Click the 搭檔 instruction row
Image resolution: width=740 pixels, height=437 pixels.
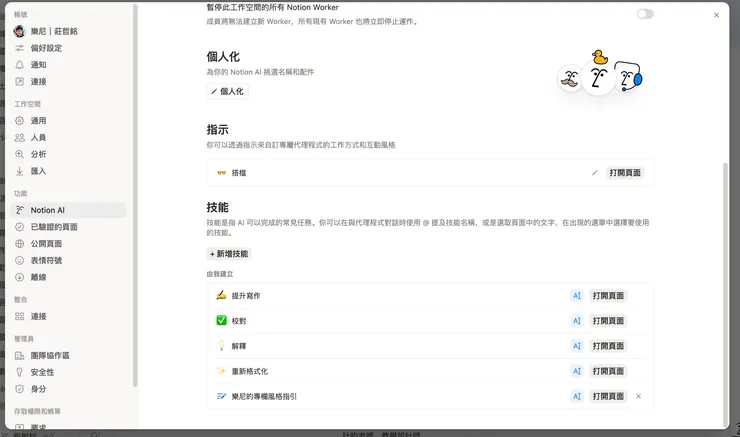click(x=430, y=173)
